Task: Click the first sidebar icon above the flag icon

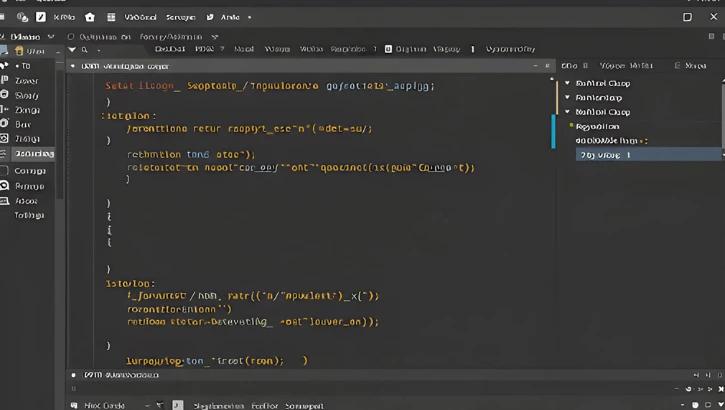Action: (4, 66)
